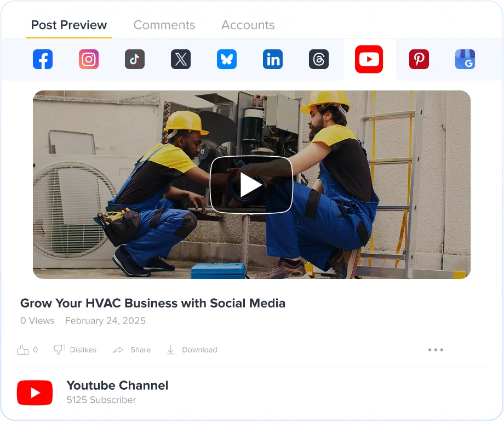
Task: Switch to the Comments tab
Action: coord(164,25)
